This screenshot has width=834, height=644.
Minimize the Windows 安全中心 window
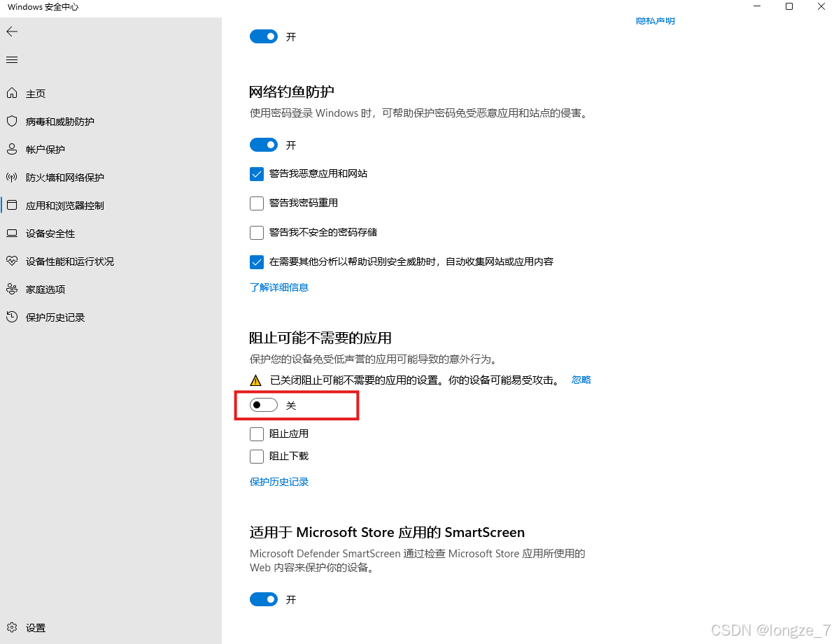tap(757, 6)
